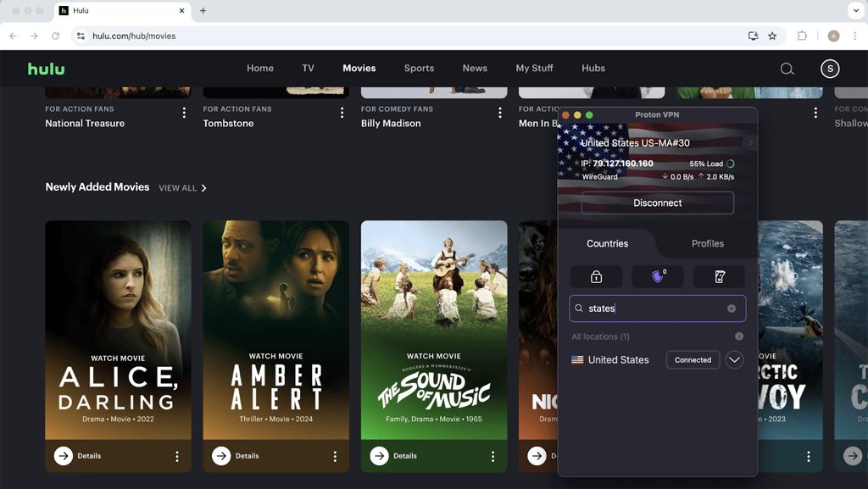868x489 pixels.
Task: Expand United States server list chevron
Action: [734, 360]
